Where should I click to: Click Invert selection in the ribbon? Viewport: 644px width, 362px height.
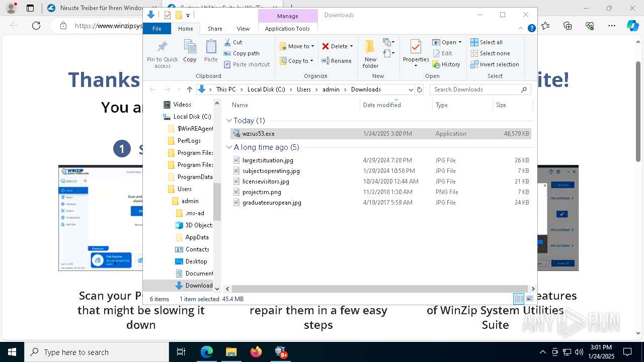495,64
